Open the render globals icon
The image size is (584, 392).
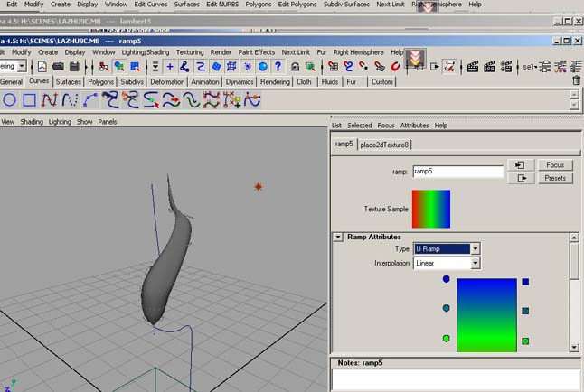506,67
